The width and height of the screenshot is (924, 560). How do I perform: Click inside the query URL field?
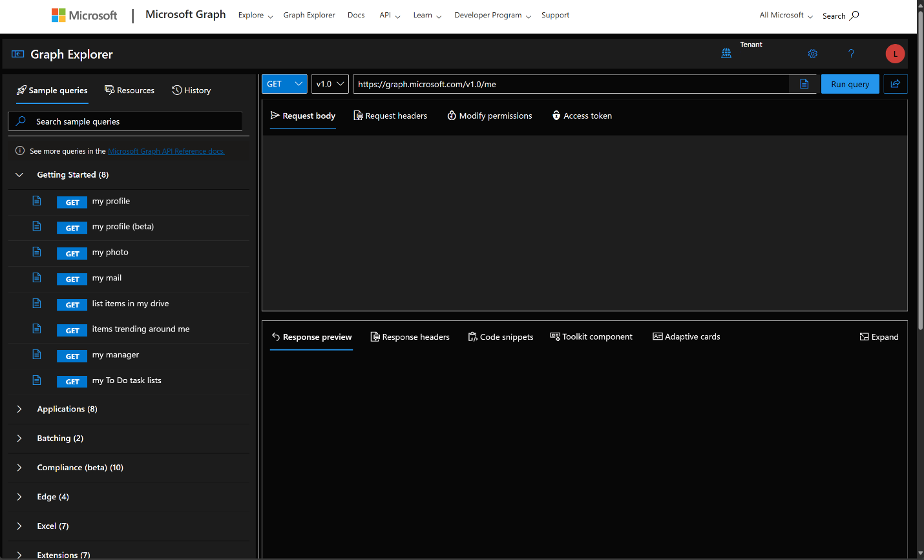[569, 84]
